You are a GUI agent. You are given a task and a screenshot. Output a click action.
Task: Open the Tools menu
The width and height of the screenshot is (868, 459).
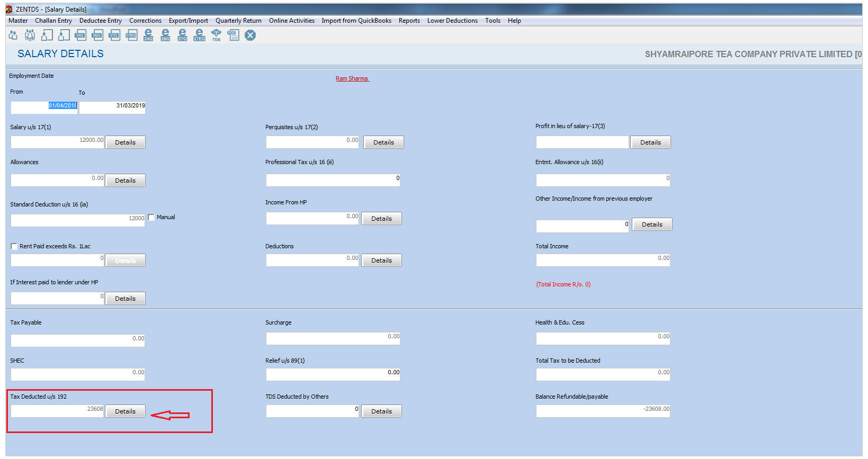[x=493, y=21]
